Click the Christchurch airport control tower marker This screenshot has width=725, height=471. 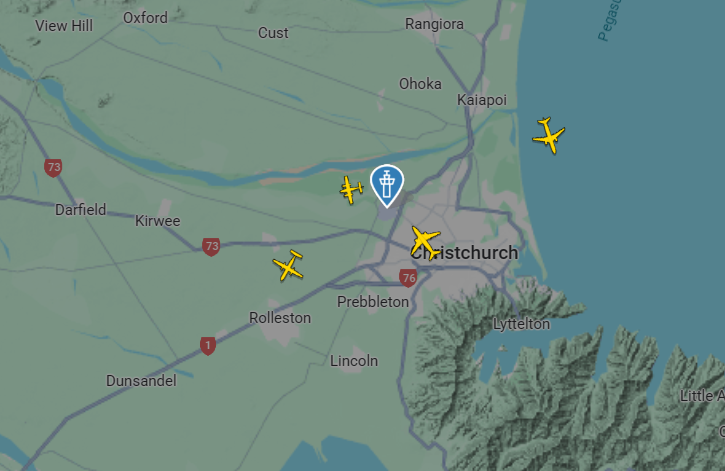(x=387, y=185)
